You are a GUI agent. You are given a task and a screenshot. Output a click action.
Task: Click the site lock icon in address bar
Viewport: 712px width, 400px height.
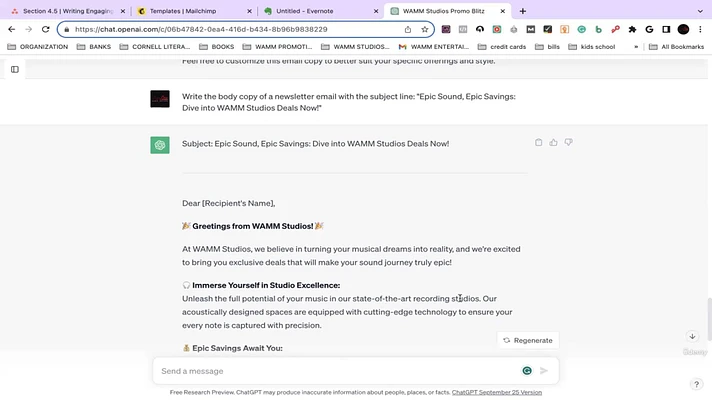67,30
